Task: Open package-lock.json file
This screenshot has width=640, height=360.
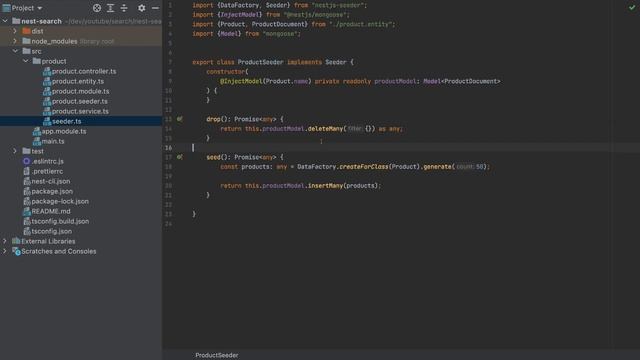Action: click(60, 201)
